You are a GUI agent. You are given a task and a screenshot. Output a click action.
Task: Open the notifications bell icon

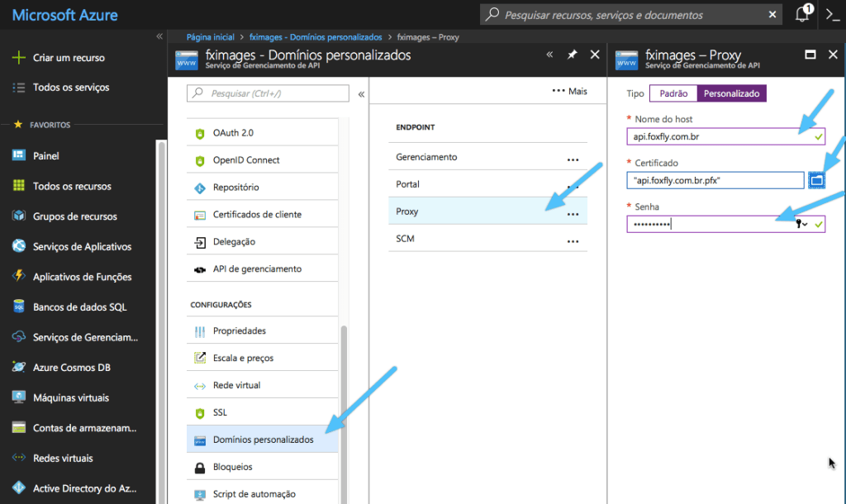pos(801,15)
